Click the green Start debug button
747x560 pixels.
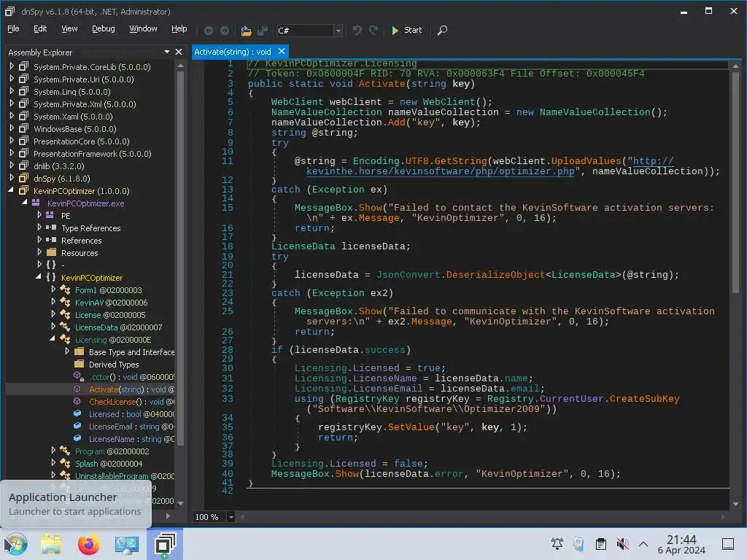(x=406, y=30)
